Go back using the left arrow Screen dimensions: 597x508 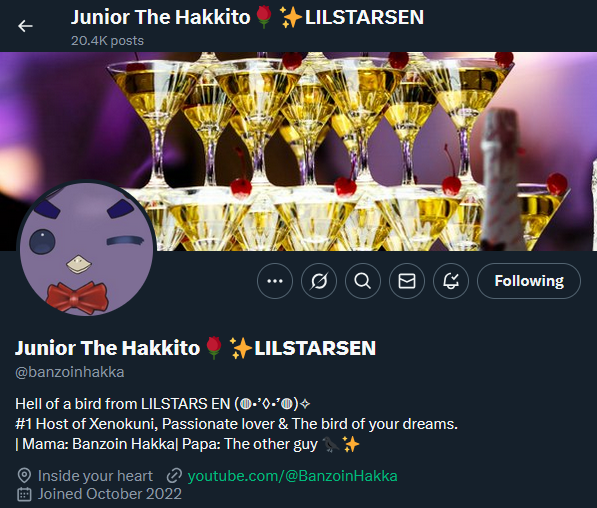click(x=25, y=26)
